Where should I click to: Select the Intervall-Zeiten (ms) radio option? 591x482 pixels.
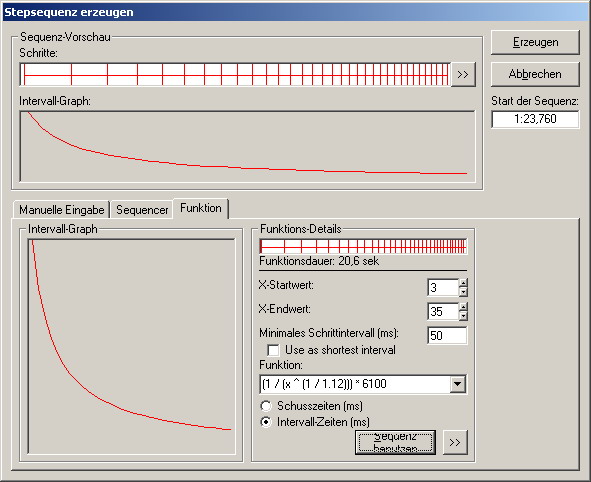[x=266, y=422]
